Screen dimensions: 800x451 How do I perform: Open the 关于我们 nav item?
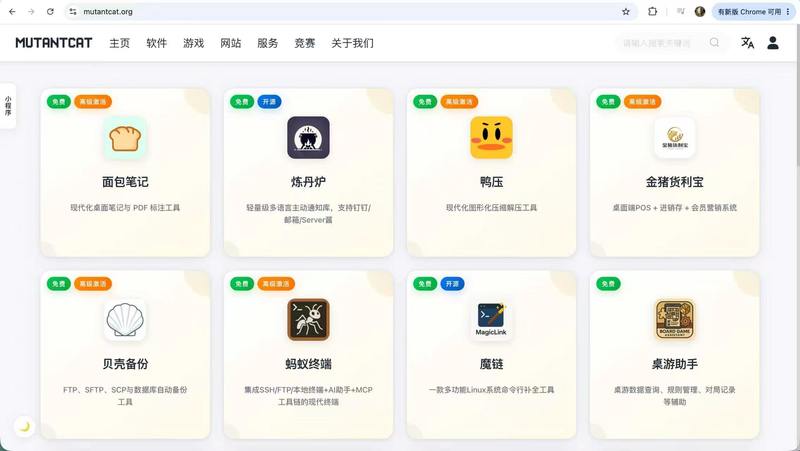tap(353, 43)
